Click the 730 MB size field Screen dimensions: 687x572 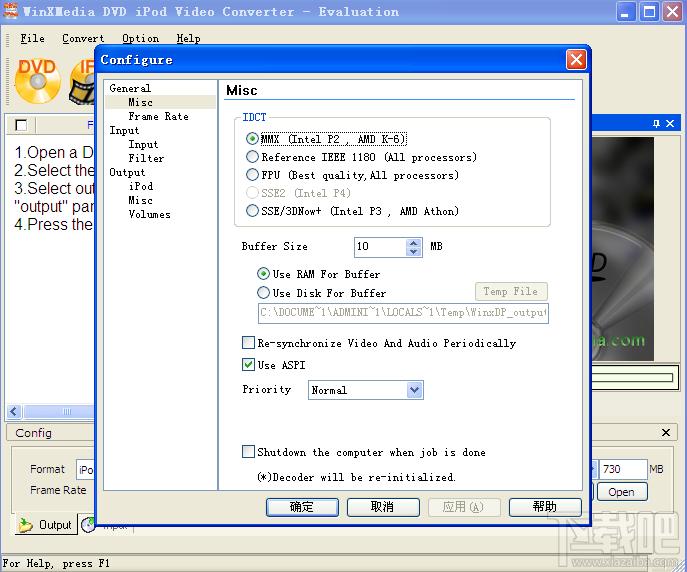click(623, 469)
